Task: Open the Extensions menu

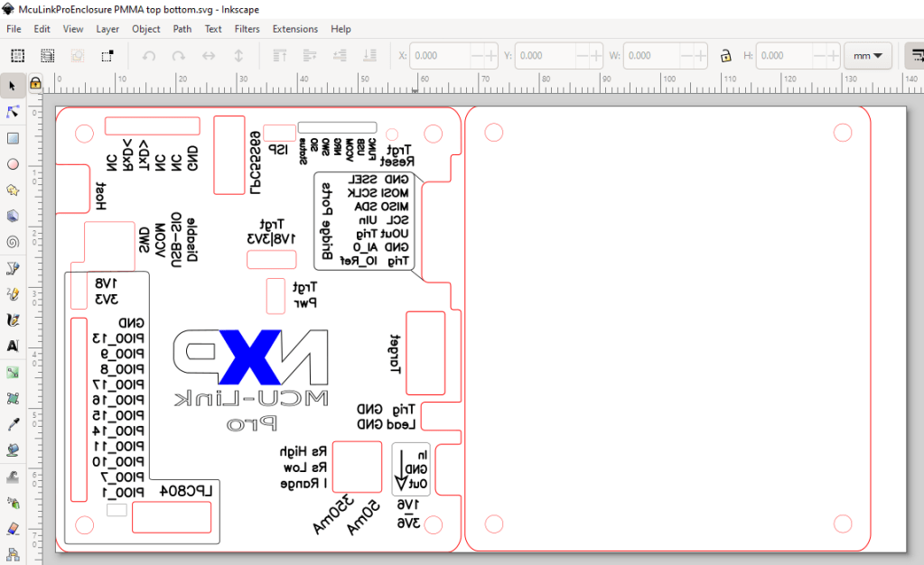Action: point(294,29)
